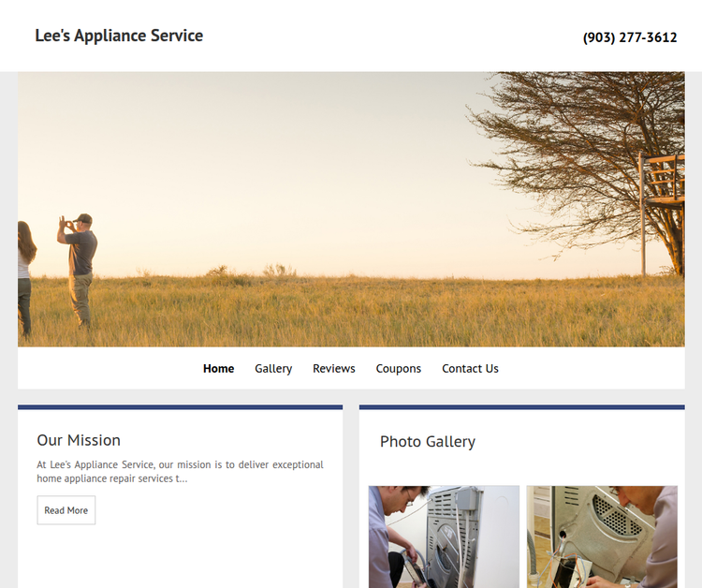
Task: Open the Gallery page from navigation
Action: coord(273,368)
